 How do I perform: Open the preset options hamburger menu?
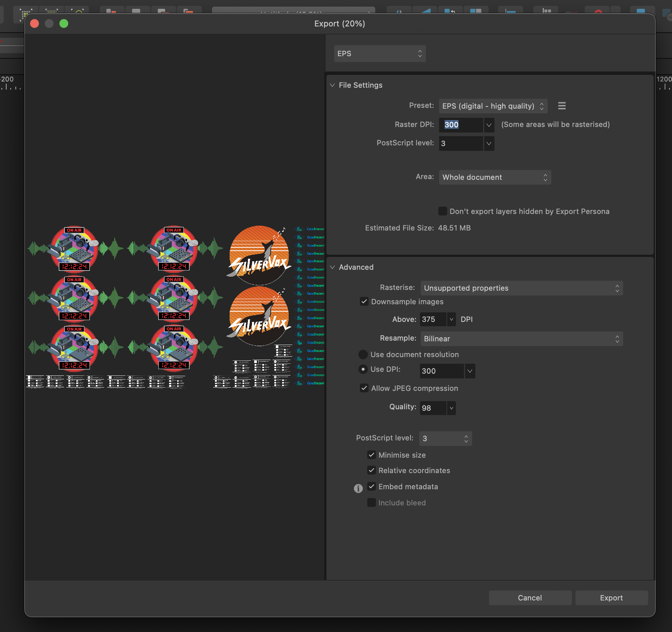(x=562, y=106)
